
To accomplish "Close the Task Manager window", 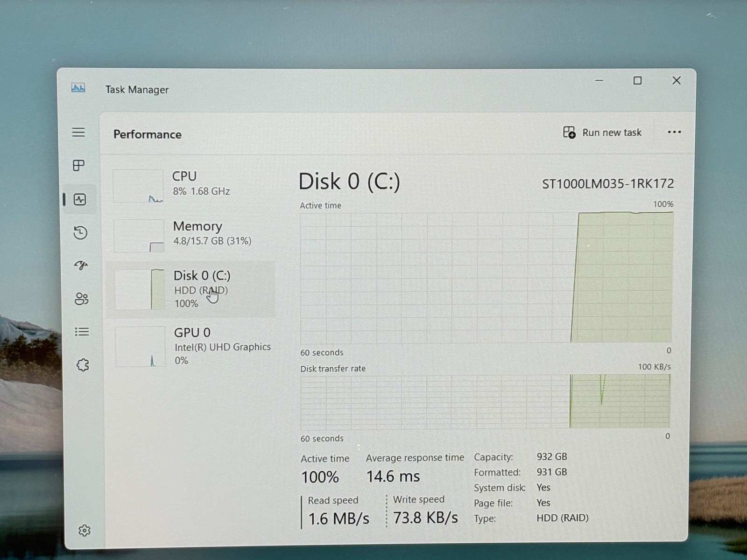I will point(676,81).
